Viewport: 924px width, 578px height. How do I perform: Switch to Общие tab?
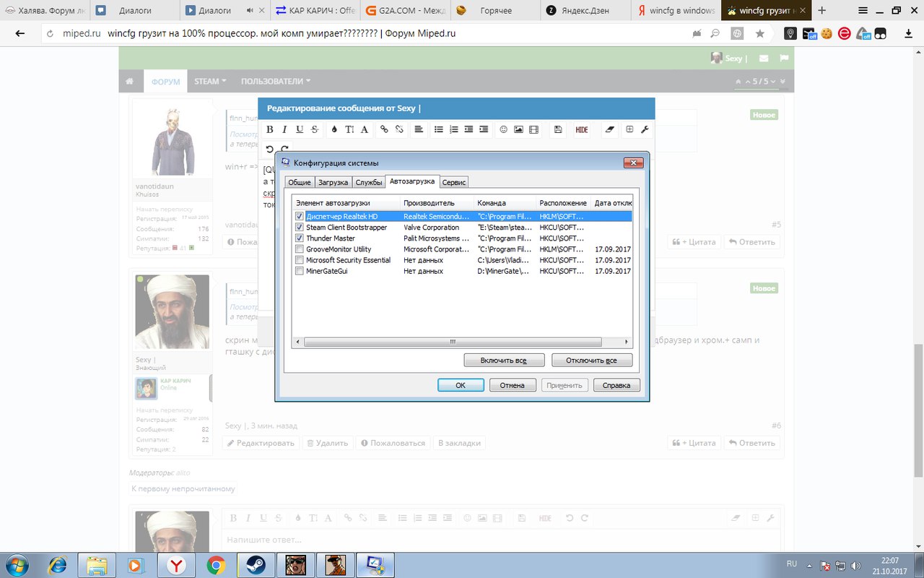point(300,183)
